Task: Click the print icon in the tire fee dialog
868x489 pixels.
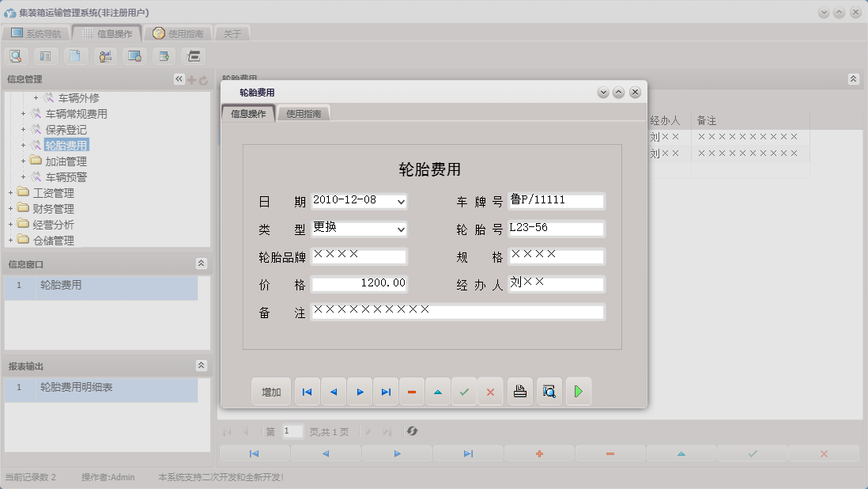Action: pos(519,391)
